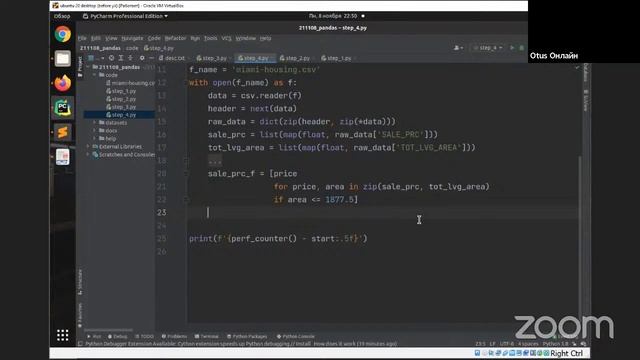Expand the datasets folder
640x360 pixels.
tap(95, 122)
